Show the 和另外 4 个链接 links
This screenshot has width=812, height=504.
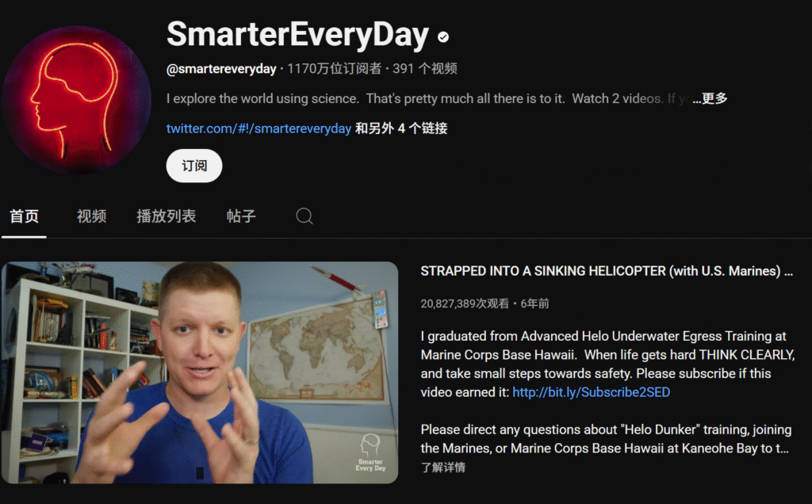[x=400, y=128]
